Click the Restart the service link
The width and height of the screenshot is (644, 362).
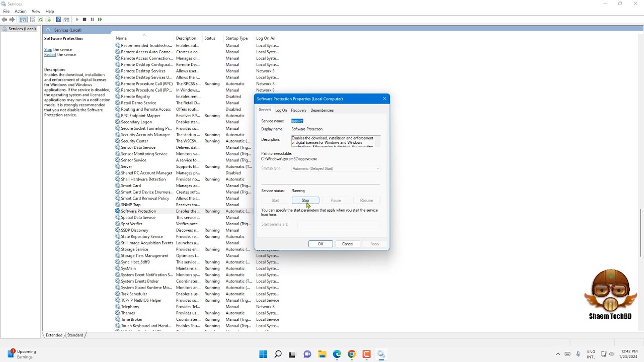pyautogui.click(x=50, y=54)
